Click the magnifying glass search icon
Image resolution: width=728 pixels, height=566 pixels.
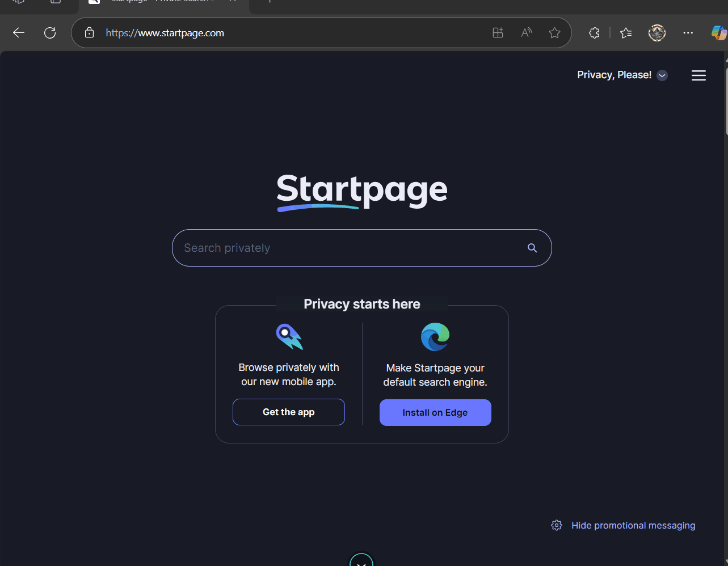coord(532,248)
